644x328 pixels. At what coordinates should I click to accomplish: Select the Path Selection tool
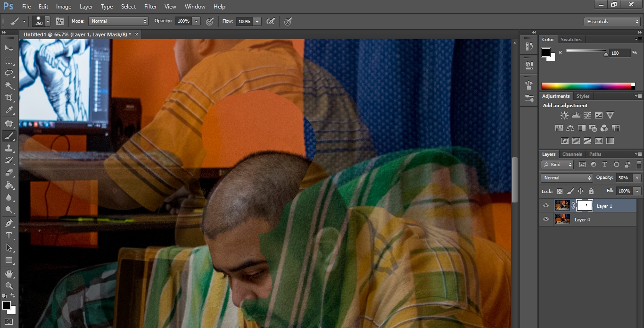9,247
